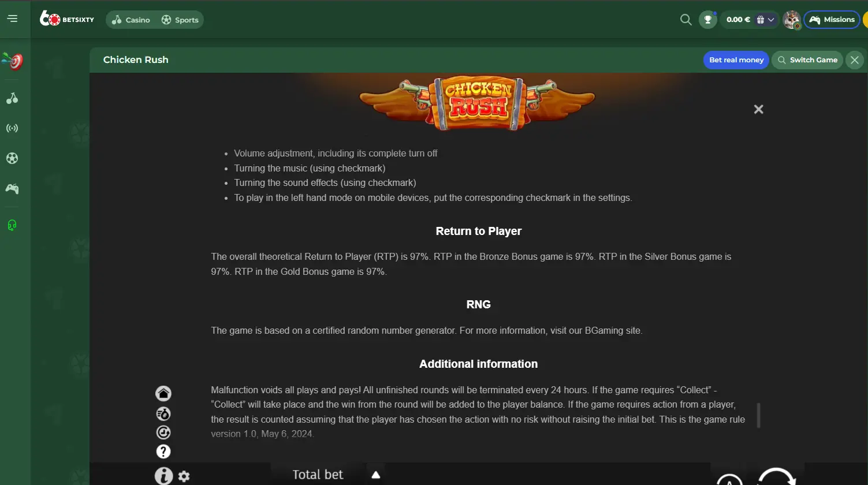Click the in-game home icon
Screen dimensions: 868x485
pyautogui.click(x=163, y=393)
